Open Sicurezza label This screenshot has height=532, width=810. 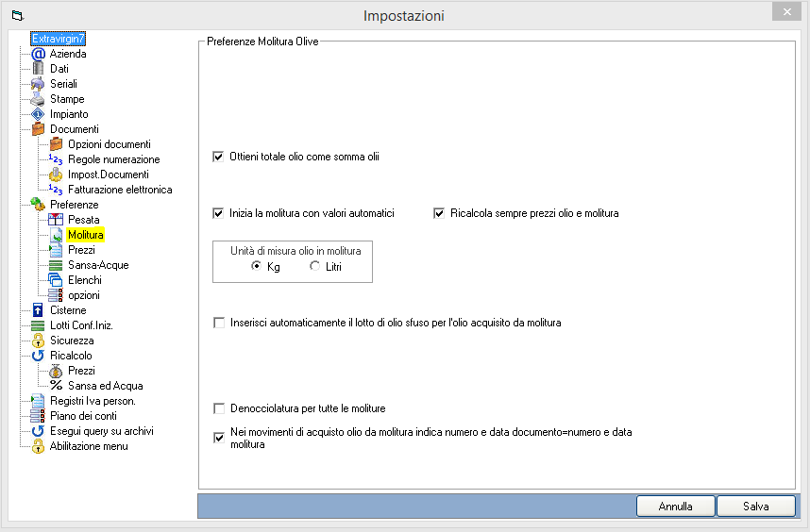click(x=72, y=341)
